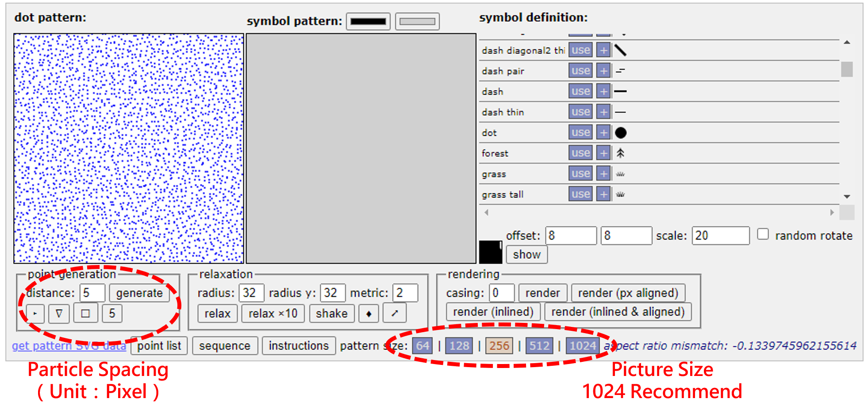The image size is (868, 414).
Task: Click use for the dash pair symbol
Action: (x=580, y=70)
